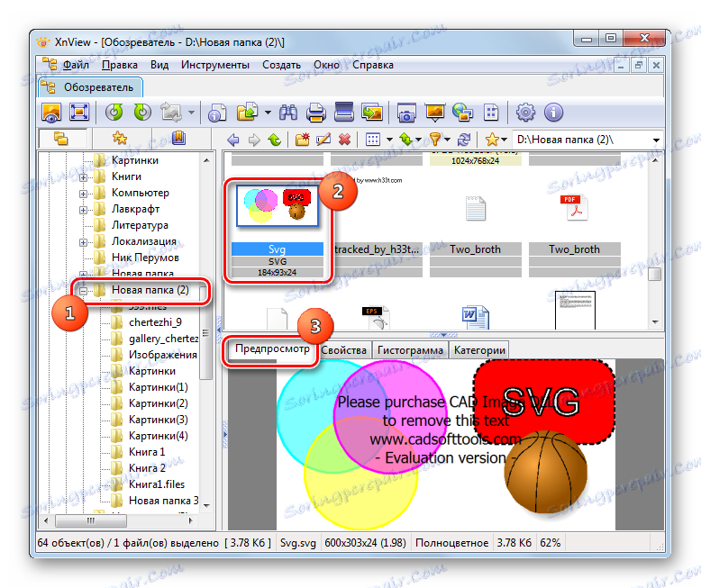Create contact sheet icon
The image size is (701, 588).
[491, 113]
